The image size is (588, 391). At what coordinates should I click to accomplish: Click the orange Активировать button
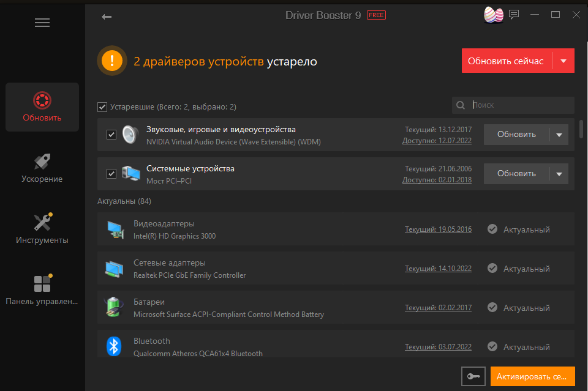coord(532,376)
